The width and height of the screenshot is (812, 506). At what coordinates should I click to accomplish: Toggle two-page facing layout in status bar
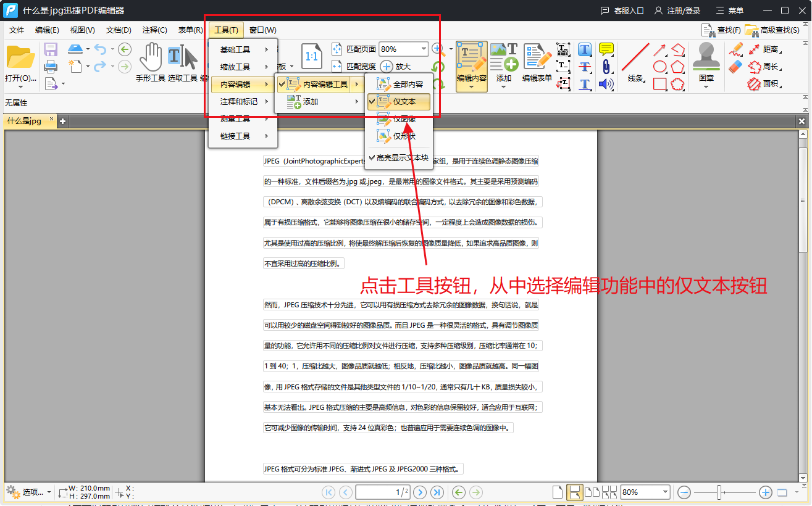[592, 492]
